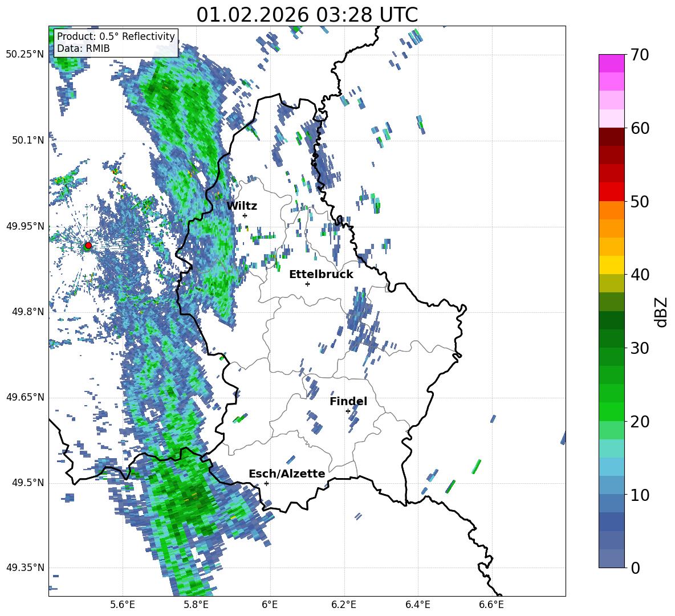Click the magenta top colorbar segment
The height and width of the screenshot is (616, 675).
point(611,64)
